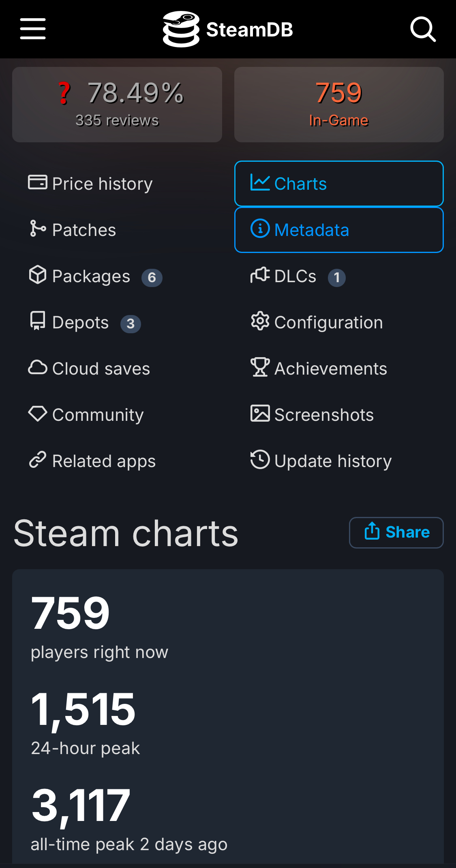Screen dimensions: 456x868
Task: Click the SteamDB logo icon
Action: click(x=181, y=29)
